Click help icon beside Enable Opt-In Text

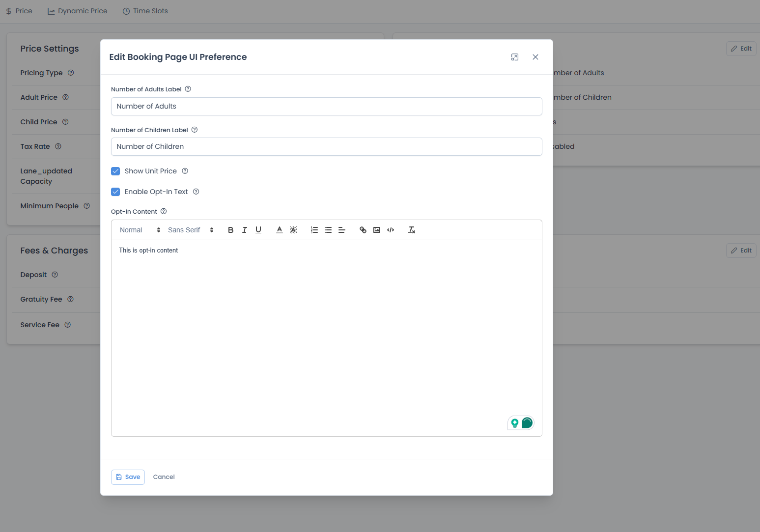(196, 192)
